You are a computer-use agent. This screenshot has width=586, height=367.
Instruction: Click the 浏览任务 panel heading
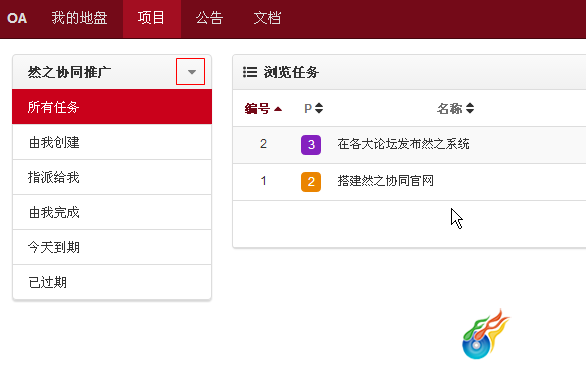(x=291, y=72)
